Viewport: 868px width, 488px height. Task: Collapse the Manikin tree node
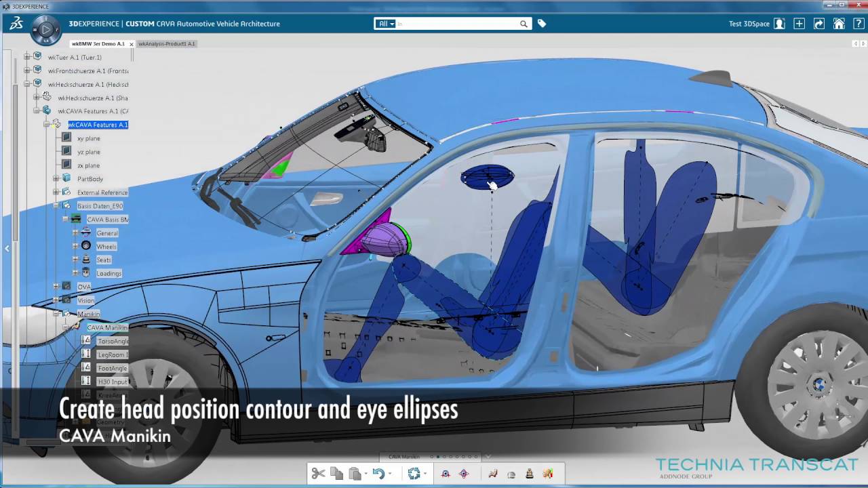click(x=56, y=313)
